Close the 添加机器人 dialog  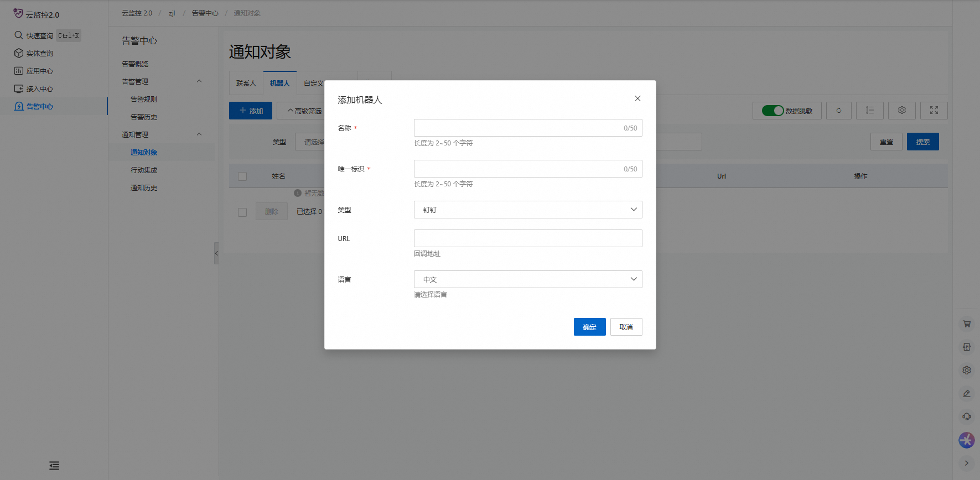(x=637, y=98)
